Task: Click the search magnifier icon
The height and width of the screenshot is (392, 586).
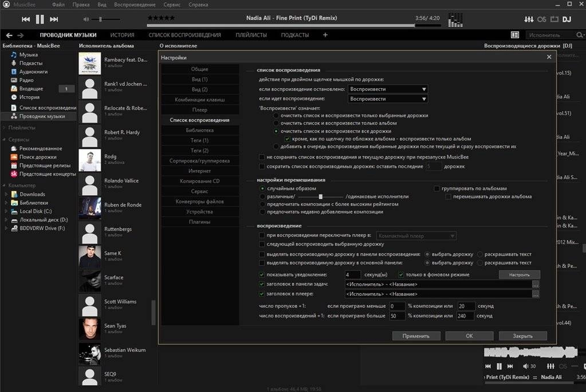Action: click(x=579, y=35)
